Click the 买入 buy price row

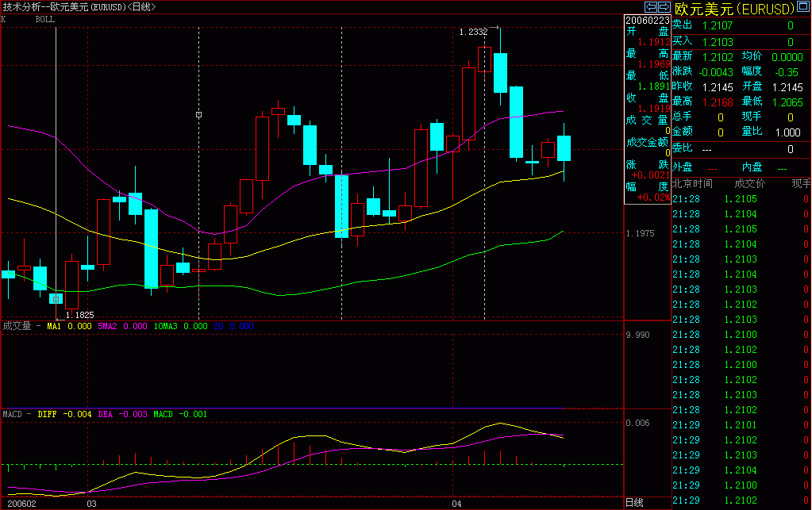(683, 40)
